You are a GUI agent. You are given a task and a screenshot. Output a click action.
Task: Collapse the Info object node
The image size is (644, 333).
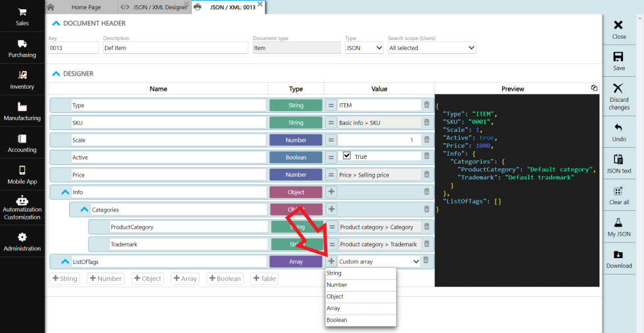(65, 192)
